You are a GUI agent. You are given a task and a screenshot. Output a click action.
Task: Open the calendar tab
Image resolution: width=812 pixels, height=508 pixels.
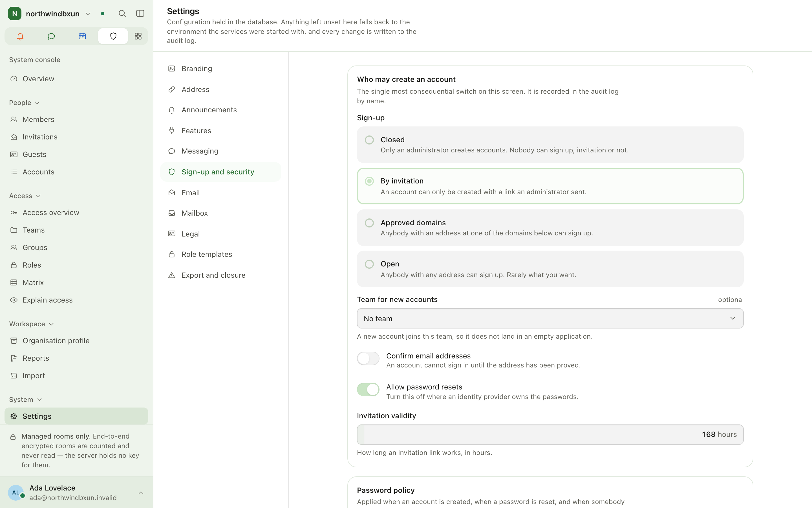click(82, 36)
